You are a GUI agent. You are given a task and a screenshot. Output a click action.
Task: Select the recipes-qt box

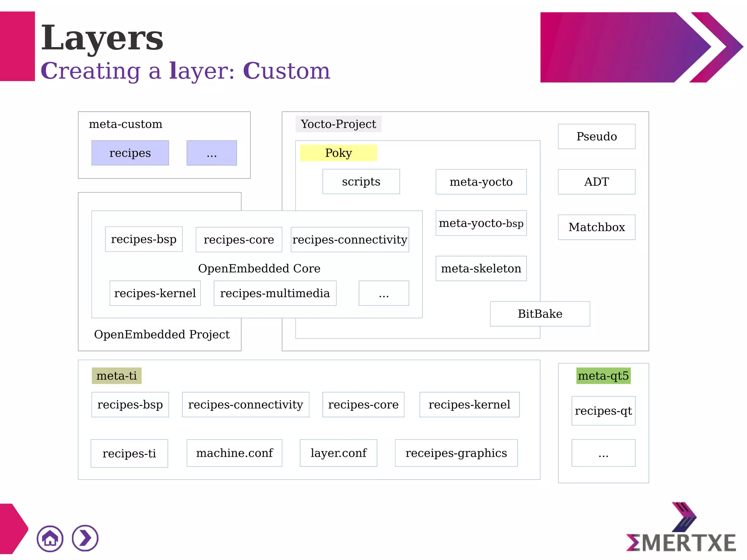coord(603,411)
